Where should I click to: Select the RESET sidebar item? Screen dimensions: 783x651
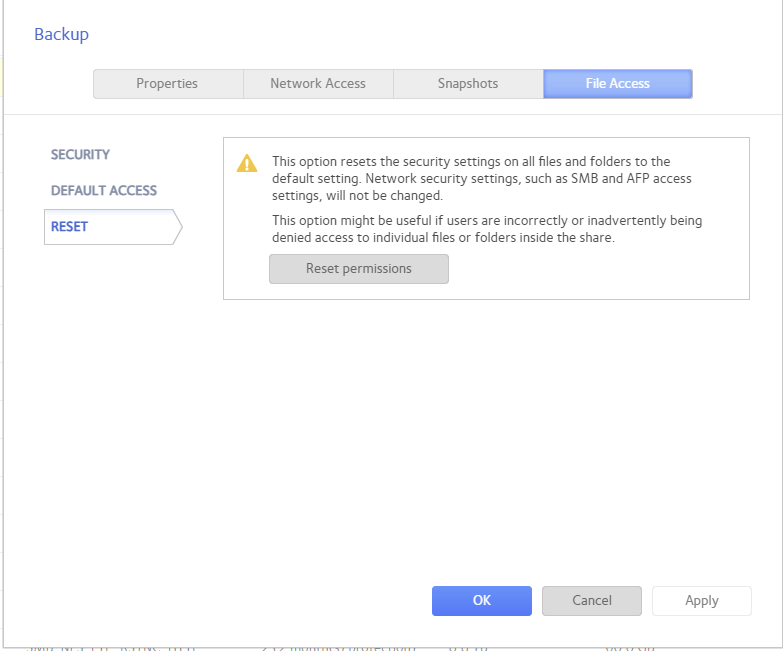pyautogui.click(x=70, y=227)
